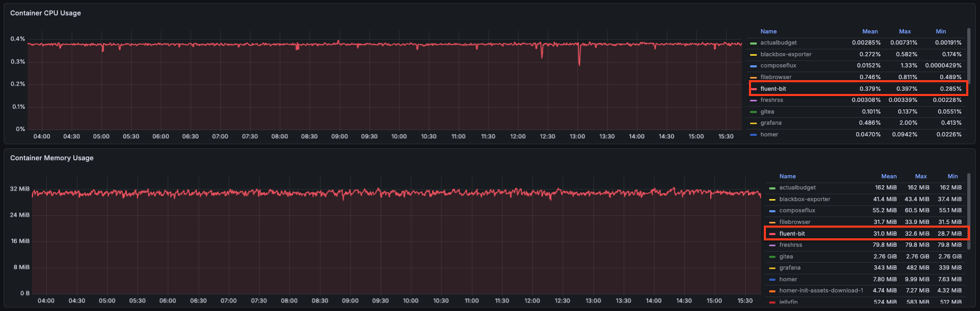Sort Memory Usage legend by Max column
This screenshot has width=980, height=311.
[921, 176]
